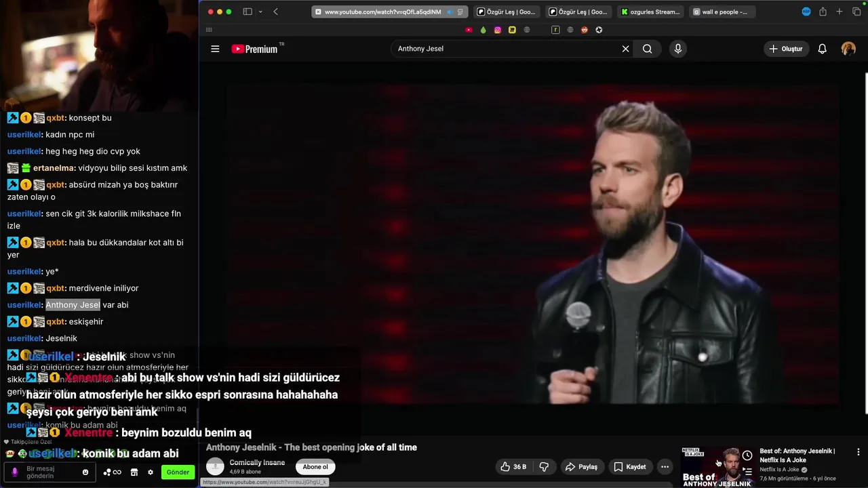Expand the Safari sidebar dropdown chevron
868x488 pixels.
260,12
